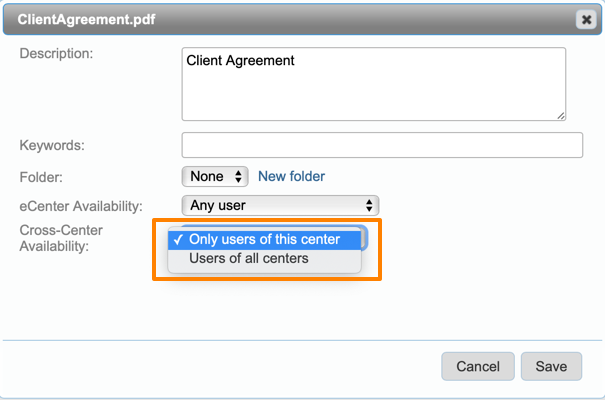This screenshot has width=605, height=400.
Task: Click the "Folder:" field label
Action: pos(41,177)
